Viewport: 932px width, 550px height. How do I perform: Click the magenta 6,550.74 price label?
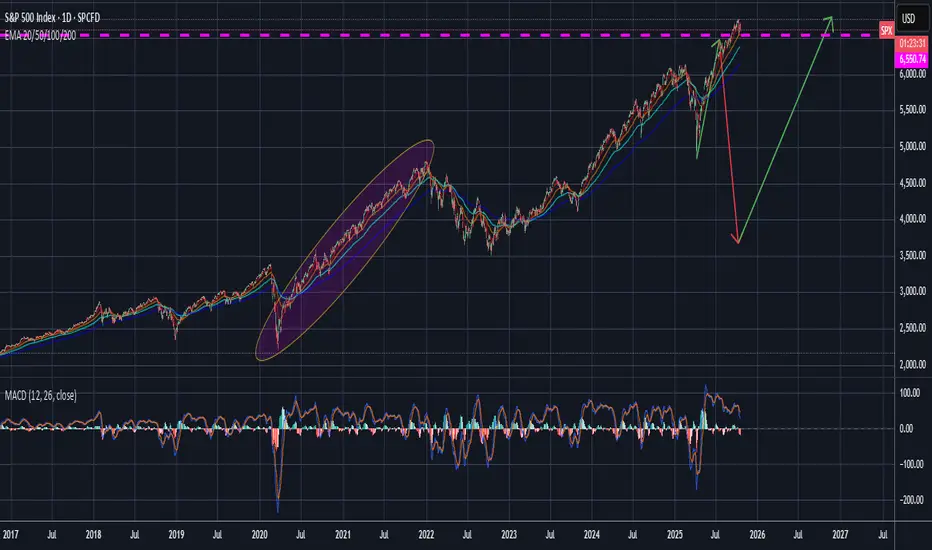click(x=912, y=59)
